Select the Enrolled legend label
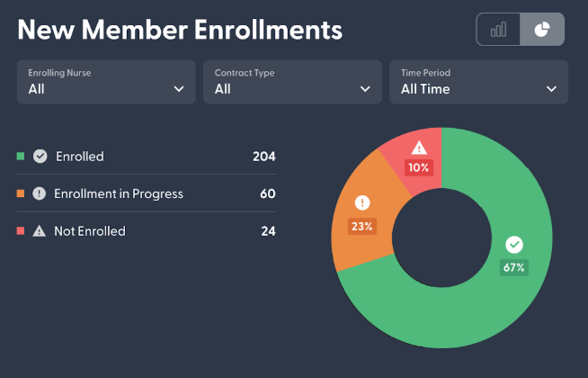The width and height of the screenshot is (588, 378). pyautogui.click(x=80, y=157)
